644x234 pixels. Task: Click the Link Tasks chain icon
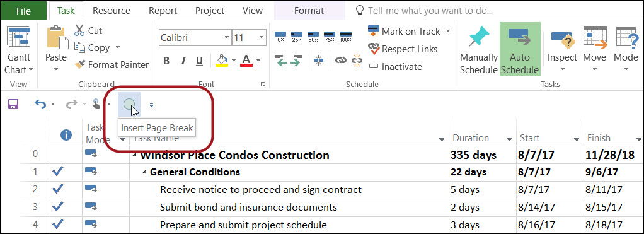coord(340,61)
